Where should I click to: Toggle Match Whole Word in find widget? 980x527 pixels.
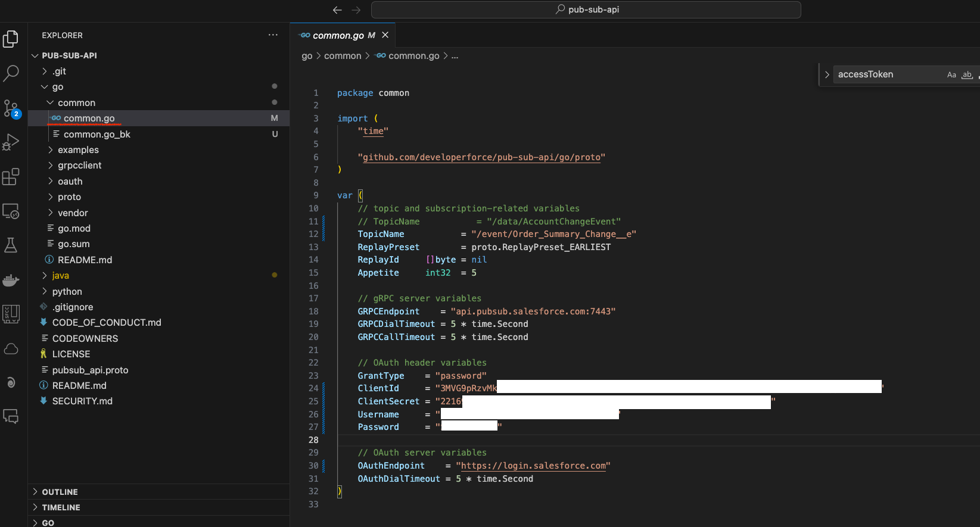(967, 74)
